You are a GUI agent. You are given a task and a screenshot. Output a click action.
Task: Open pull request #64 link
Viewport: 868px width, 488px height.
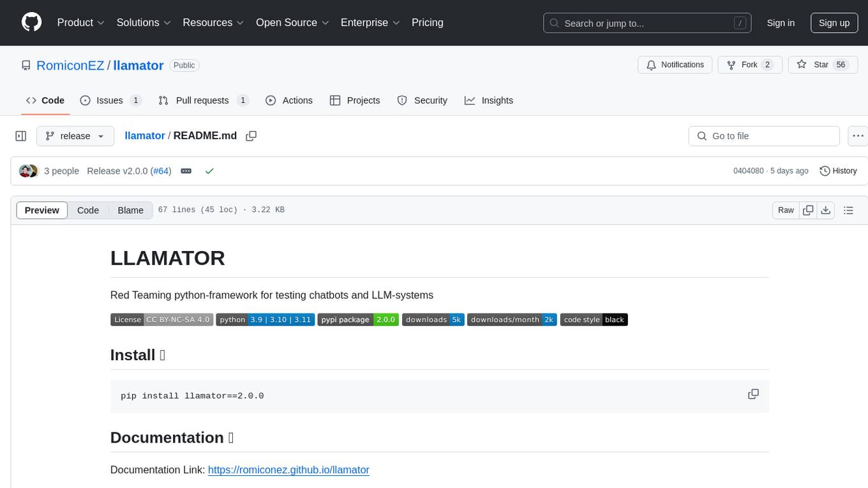pyautogui.click(x=161, y=171)
